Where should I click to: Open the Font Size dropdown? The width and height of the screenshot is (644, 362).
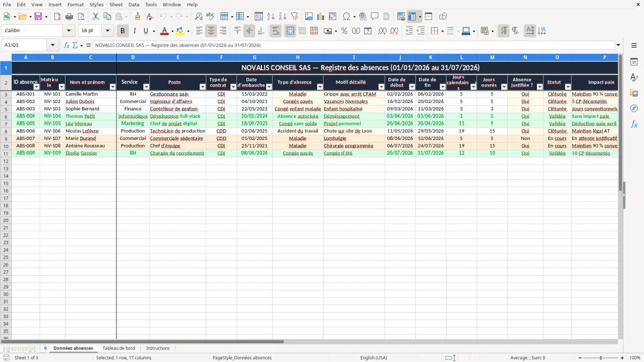point(108,31)
